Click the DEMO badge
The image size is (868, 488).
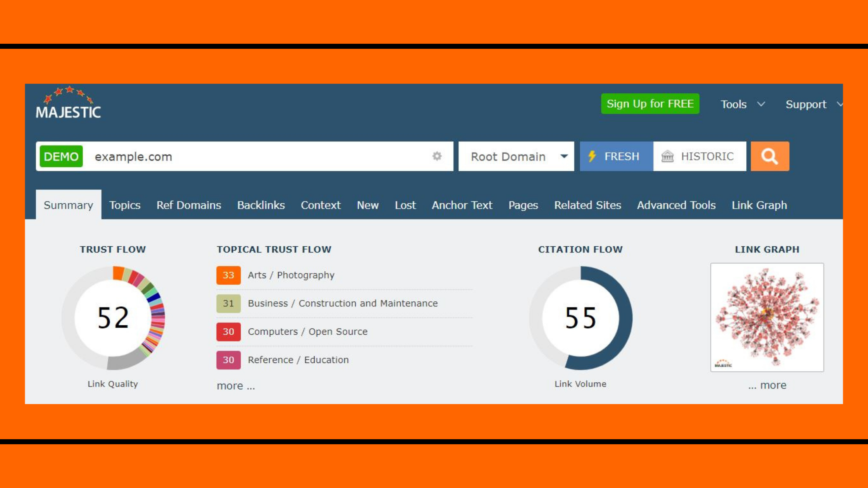[61, 156]
